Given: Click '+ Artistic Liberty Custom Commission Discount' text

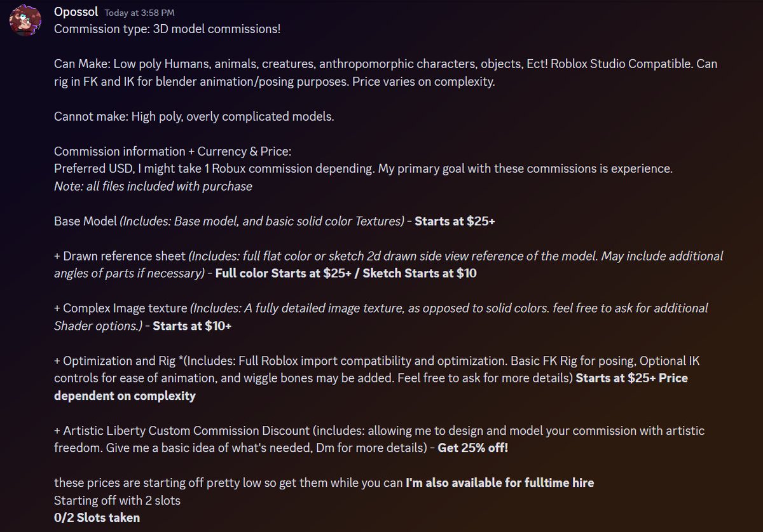Looking at the screenshot, I should [x=181, y=431].
